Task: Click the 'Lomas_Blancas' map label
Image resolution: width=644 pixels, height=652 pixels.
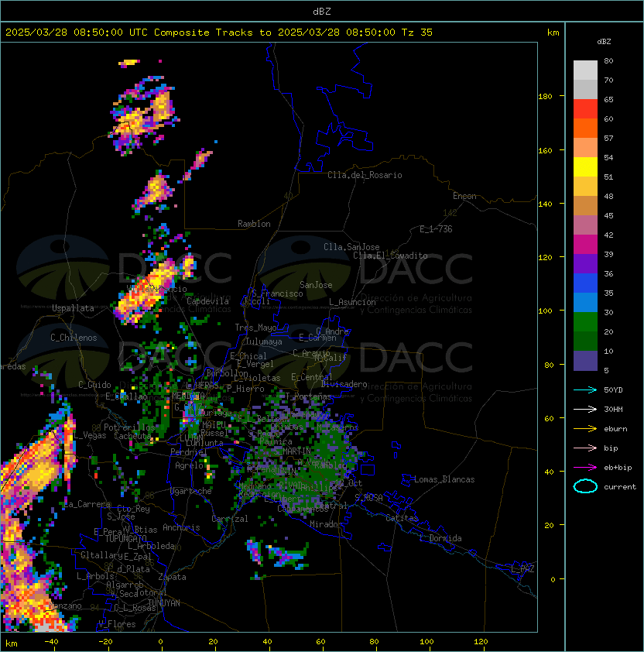Action: click(x=444, y=479)
